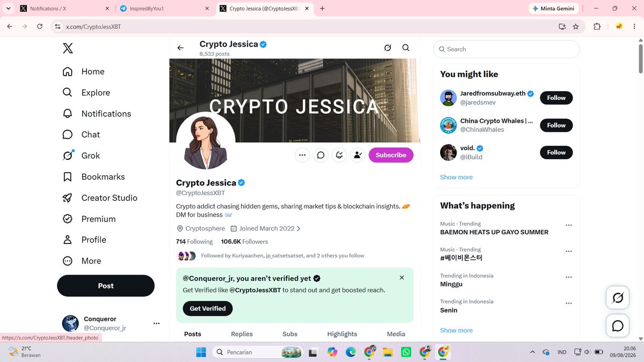
Task: Open Crypto Jessica's profile avatar
Action: point(206,142)
